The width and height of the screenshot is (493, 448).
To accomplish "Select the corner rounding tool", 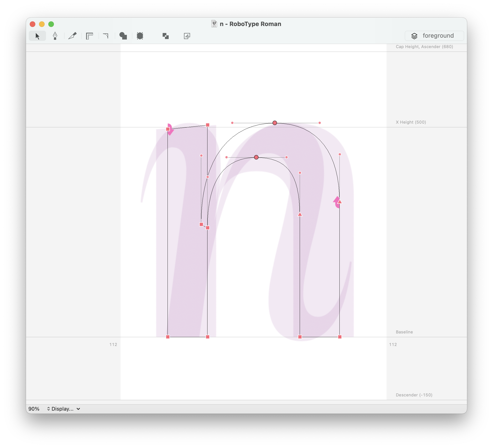I will click(x=106, y=36).
